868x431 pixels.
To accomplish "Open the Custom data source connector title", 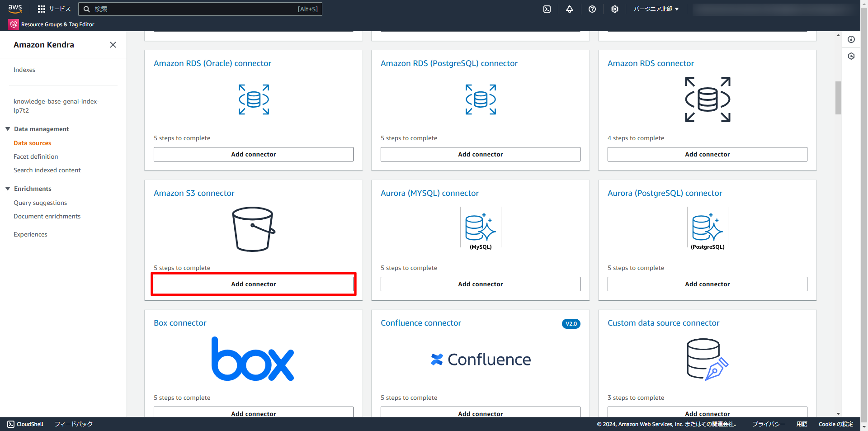I will 663,323.
